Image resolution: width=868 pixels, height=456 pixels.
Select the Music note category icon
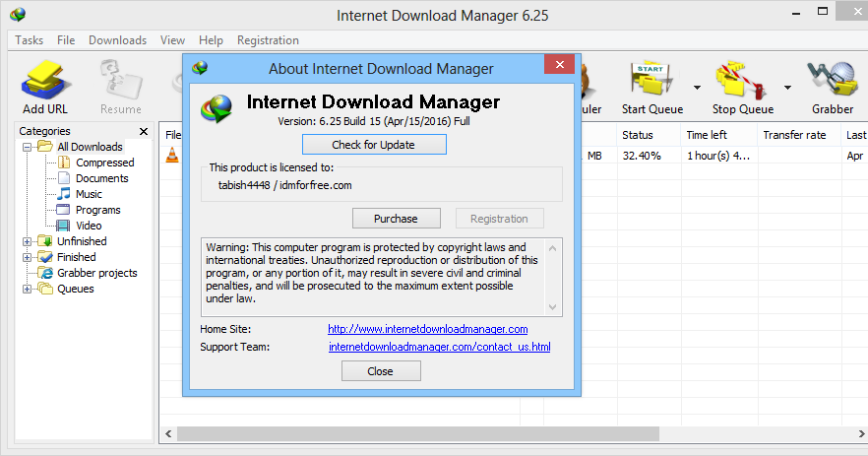64,193
